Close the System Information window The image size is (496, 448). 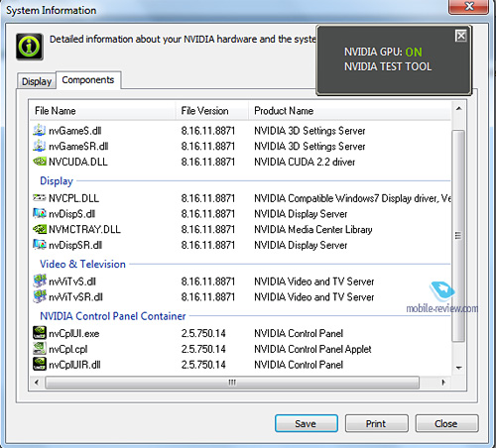click(468, 7)
